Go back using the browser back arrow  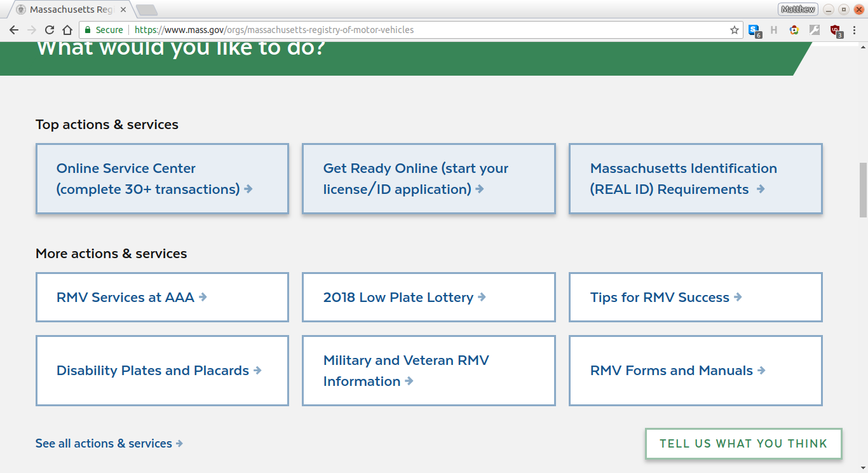[x=14, y=30]
